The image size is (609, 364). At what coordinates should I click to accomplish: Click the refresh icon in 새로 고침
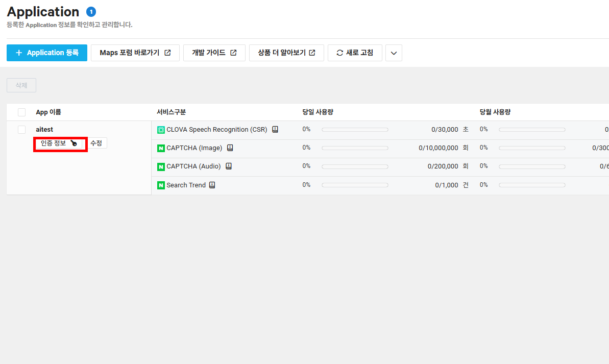[x=340, y=53]
